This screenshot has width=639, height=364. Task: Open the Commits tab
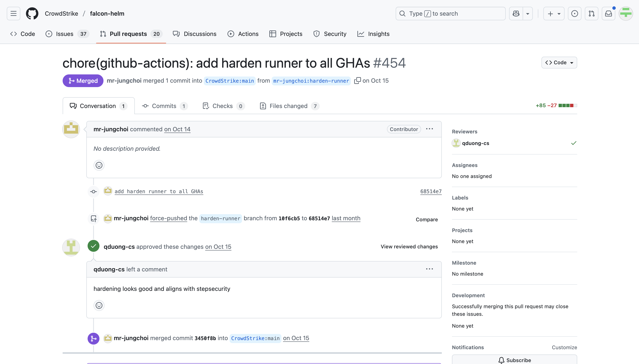[165, 106]
